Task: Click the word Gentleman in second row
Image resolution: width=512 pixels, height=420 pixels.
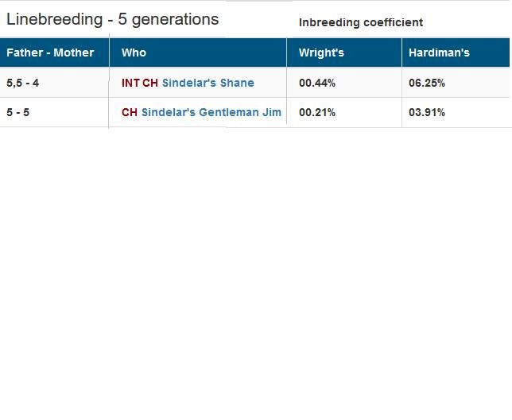Action: click(x=229, y=112)
